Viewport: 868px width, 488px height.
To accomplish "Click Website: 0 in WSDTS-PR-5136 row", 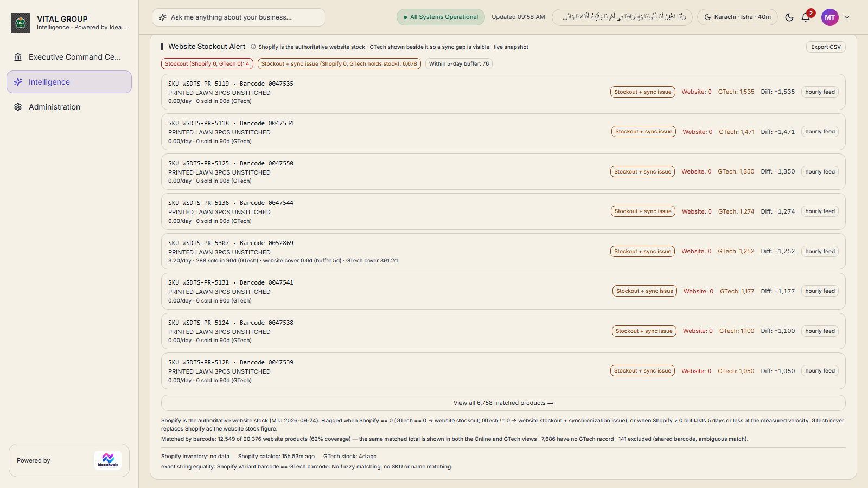I will (697, 211).
